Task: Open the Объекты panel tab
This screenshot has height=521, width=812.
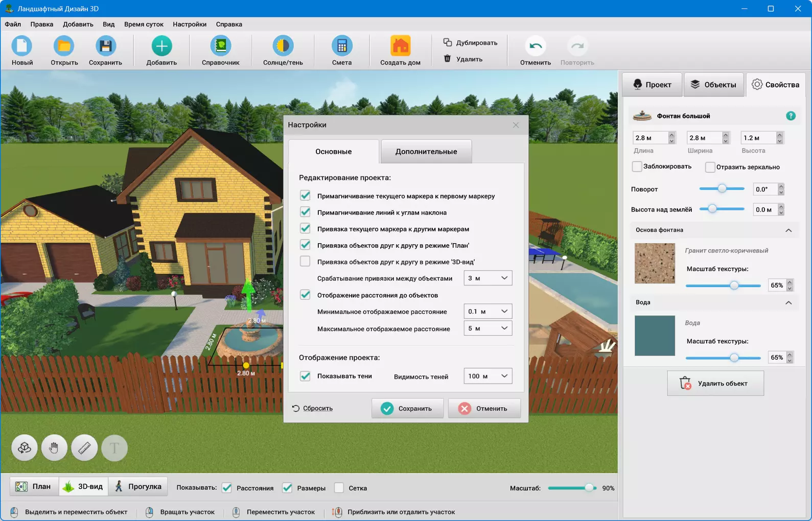Action: point(713,84)
